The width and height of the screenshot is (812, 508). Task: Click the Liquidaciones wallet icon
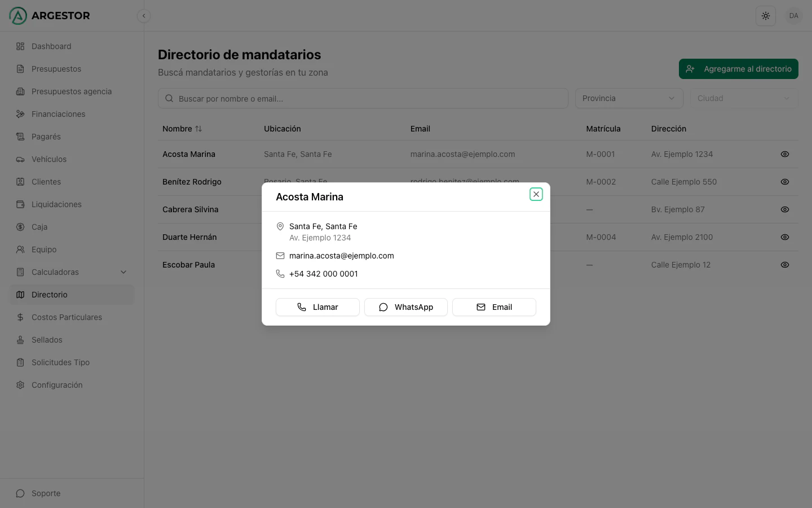click(20, 204)
